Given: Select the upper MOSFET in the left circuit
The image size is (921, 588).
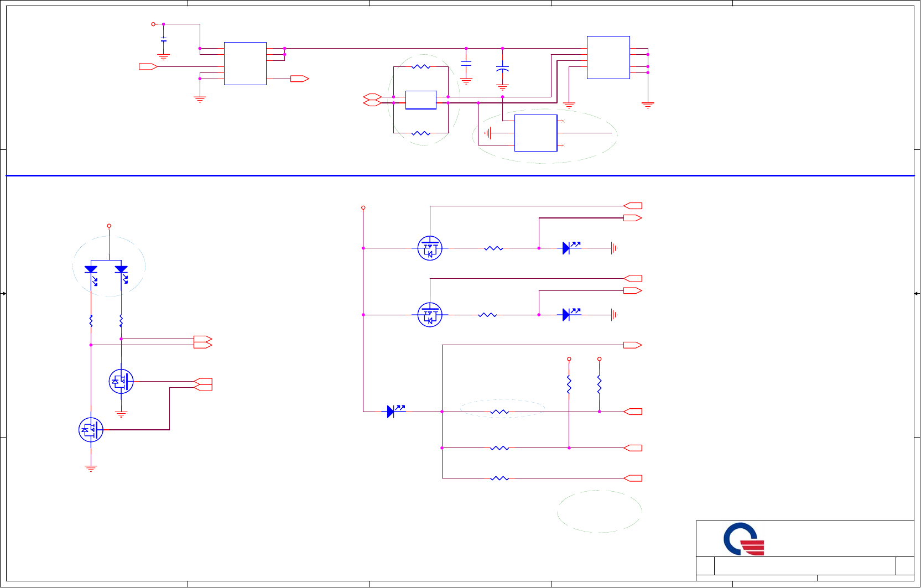Looking at the screenshot, I should tap(121, 381).
